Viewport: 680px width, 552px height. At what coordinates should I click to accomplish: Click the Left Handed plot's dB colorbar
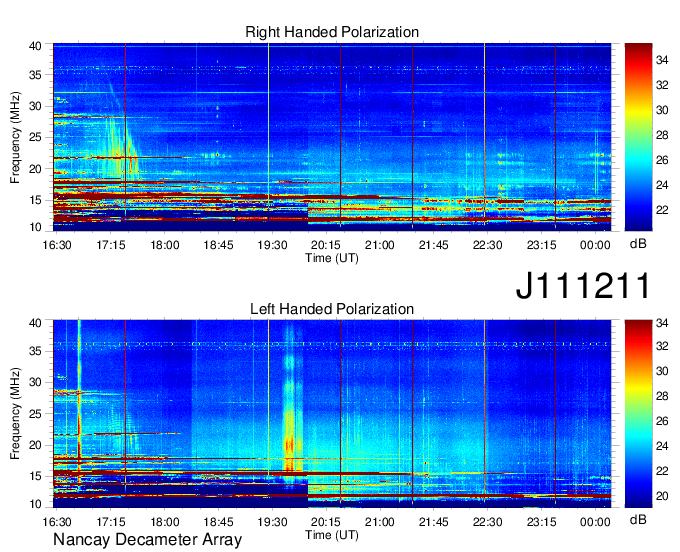pyautogui.click(x=638, y=414)
